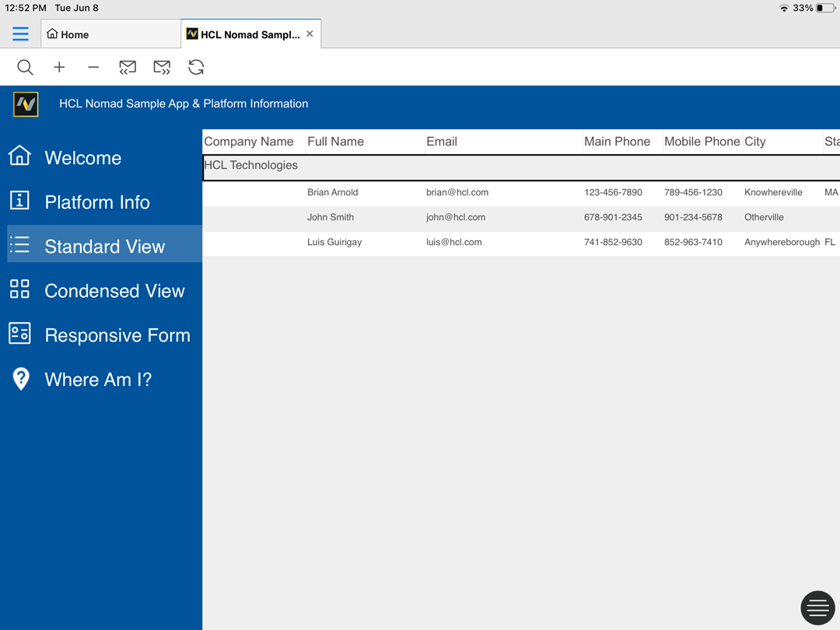Click mobile phone 852-963-7410
Image resolution: width=840 pixels, height=630 pixels.
[693, 242]
